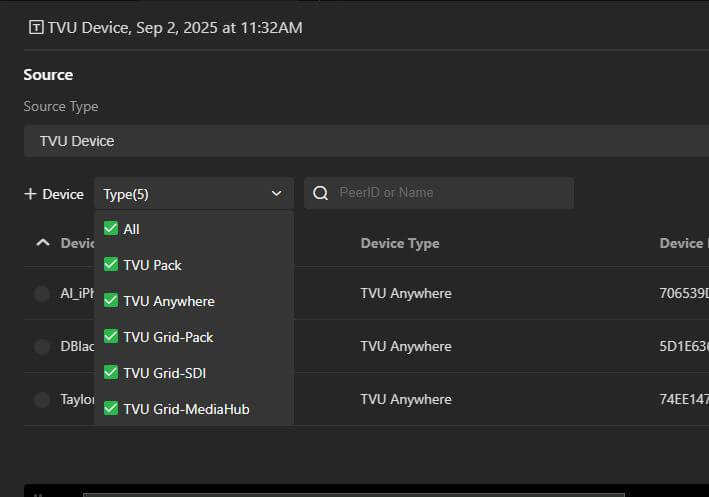Toggle the TVU Grid-SDI checkbox
The width and height of the screenshot is (709, 497).
pos(111,373)
